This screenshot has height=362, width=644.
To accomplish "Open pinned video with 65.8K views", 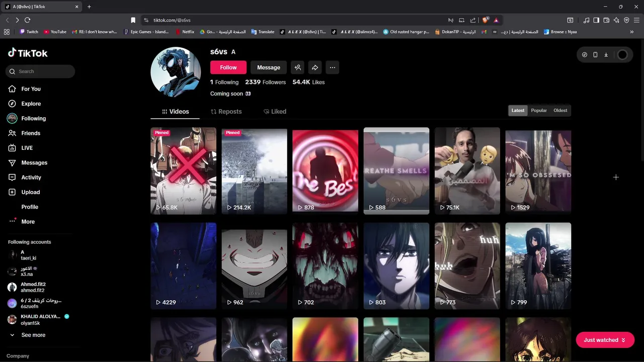I will tap(184, 171).
